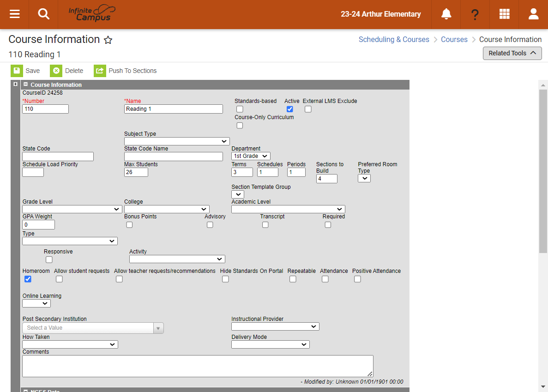Open the hamburger main menu

pos(14,14)
